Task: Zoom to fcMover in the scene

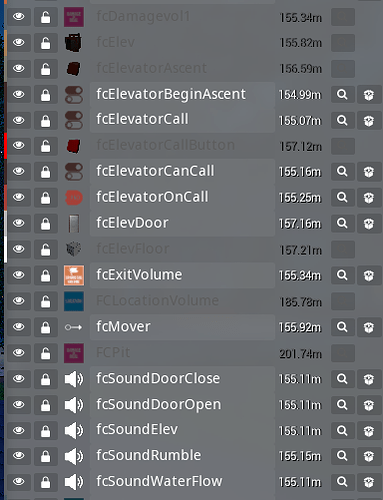Action: 342,327
